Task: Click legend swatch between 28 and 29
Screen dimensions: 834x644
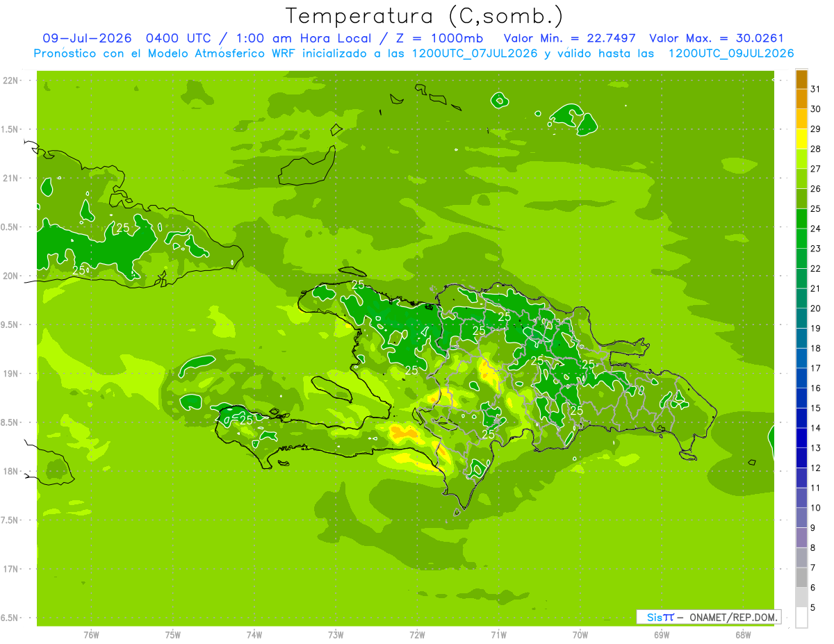Action: pyautogui.click(x=801, y=139)
